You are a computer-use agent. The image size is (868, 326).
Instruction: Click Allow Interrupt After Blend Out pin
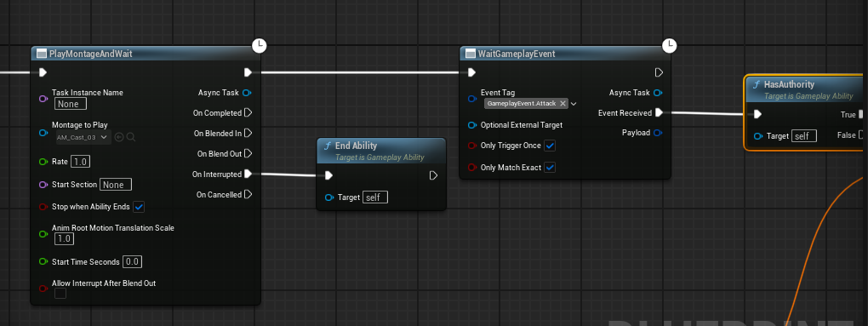(43, 289)
